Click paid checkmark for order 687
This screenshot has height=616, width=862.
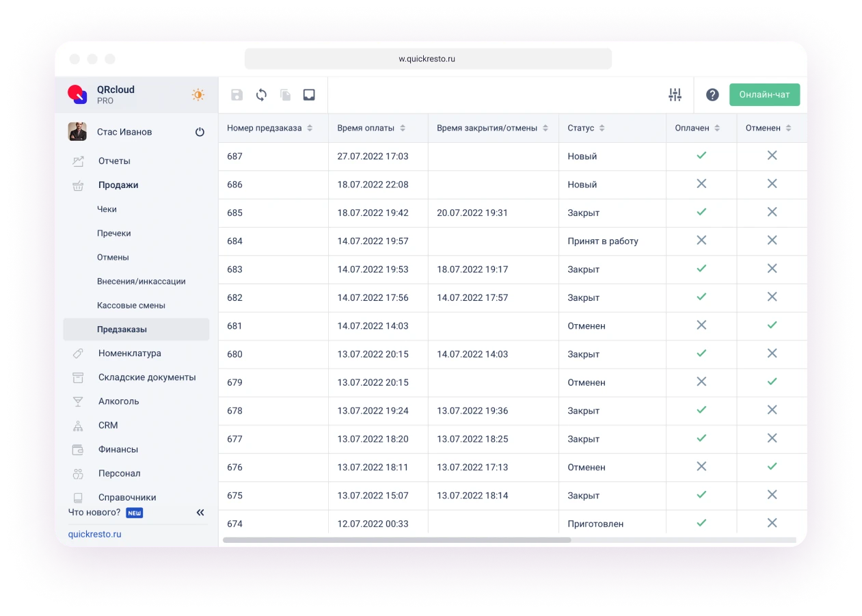click(x=701, y=156)
